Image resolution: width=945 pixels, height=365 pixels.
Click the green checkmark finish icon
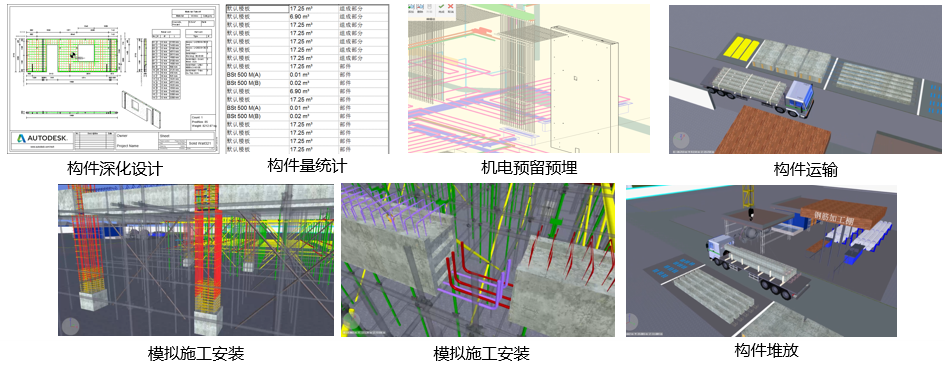[x=441, y=8]
